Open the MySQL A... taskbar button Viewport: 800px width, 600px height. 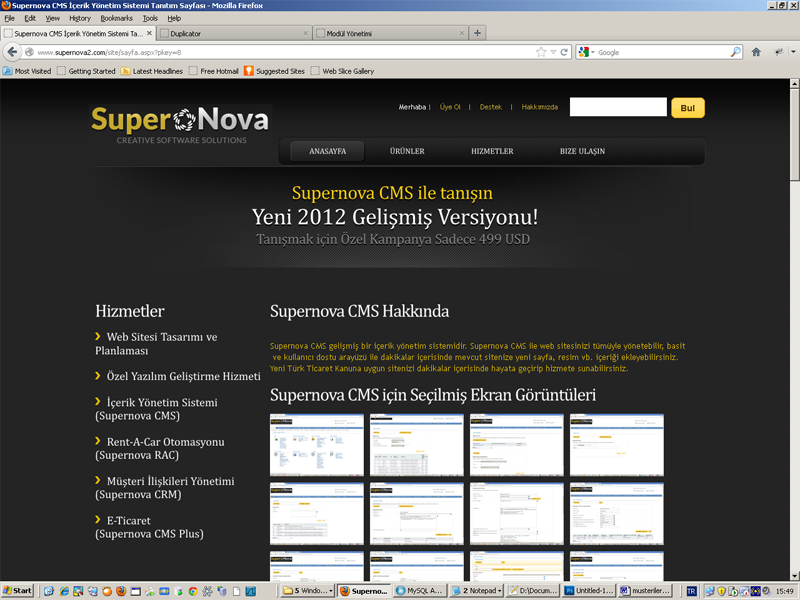421,591
